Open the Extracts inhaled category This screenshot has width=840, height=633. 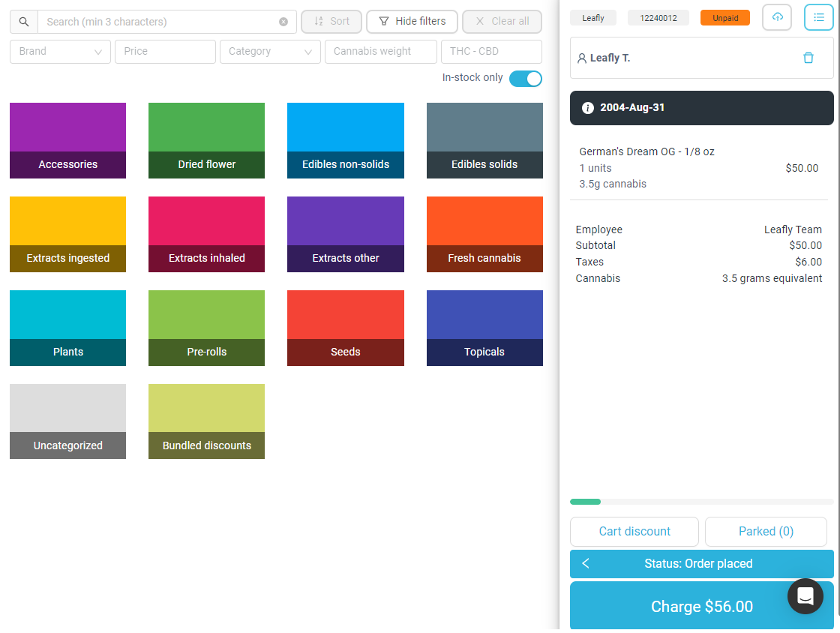click(x=207, y=235)
